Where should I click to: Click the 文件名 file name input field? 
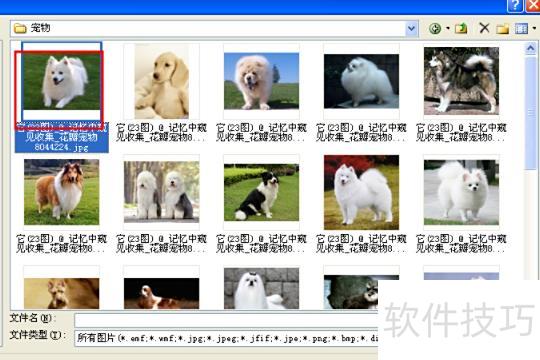[226, 320]
